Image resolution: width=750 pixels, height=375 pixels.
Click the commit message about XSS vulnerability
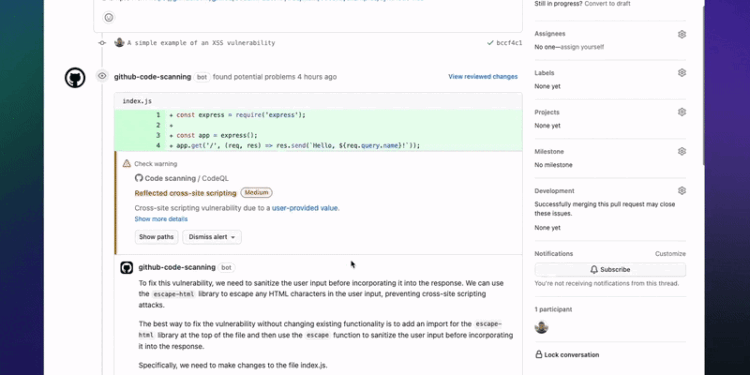pyautogui.click(x=201, y=43)
